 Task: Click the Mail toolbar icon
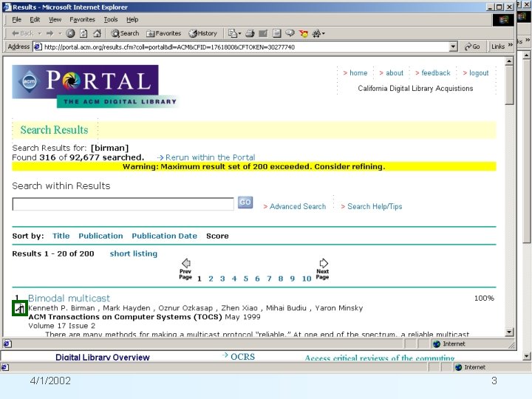coord(233,33)
